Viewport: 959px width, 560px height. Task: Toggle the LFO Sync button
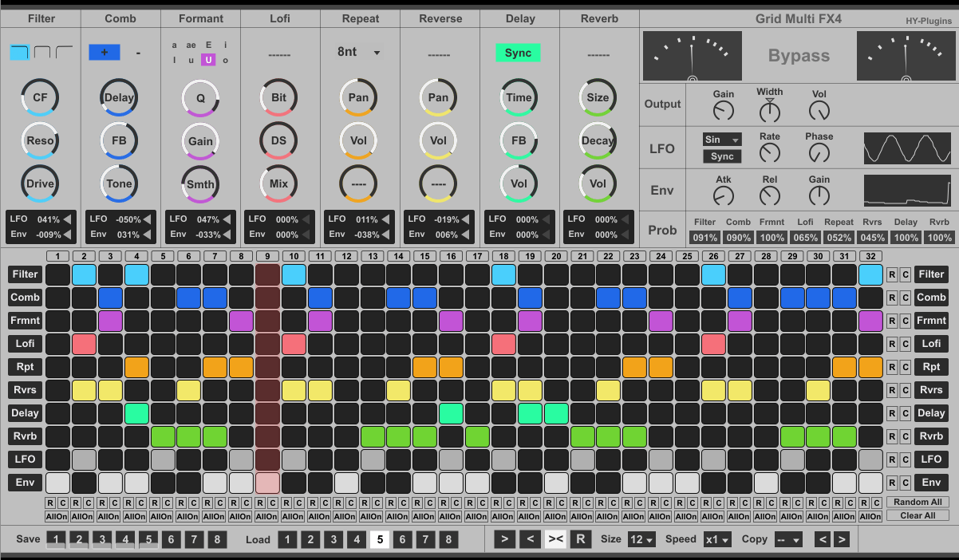(722, 156)
